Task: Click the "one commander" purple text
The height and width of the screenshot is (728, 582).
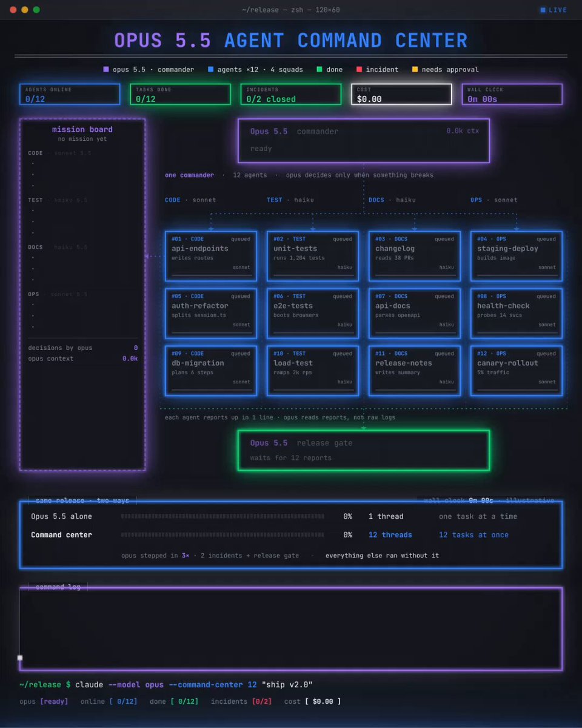Action: click(189, 175)
